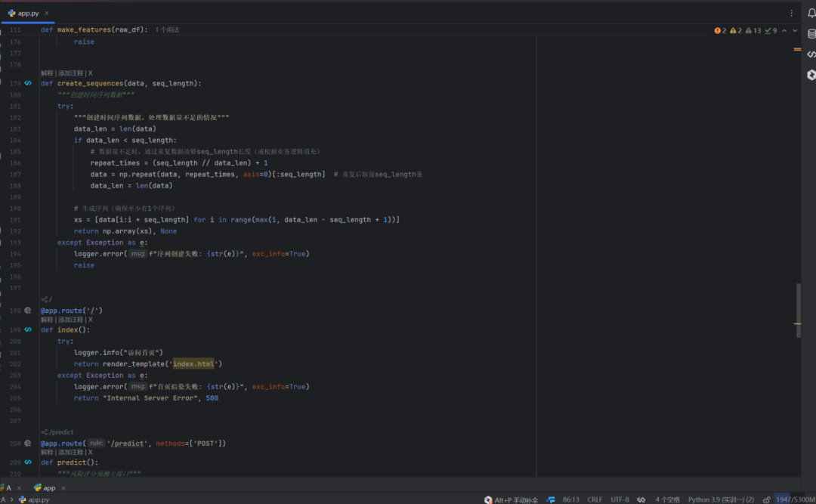Open the CRLF line separator selector
The image size is (816, 504).
click(595, 499)
